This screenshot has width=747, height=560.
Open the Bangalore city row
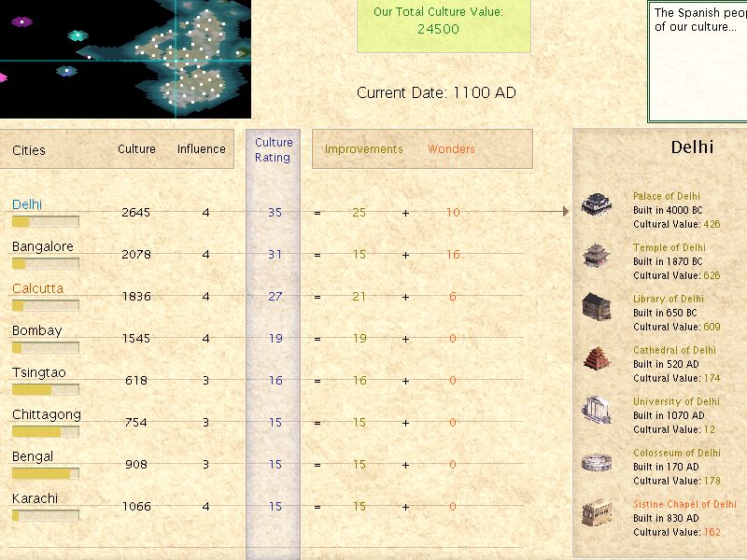pyautogui.click(x=42, y=246)
